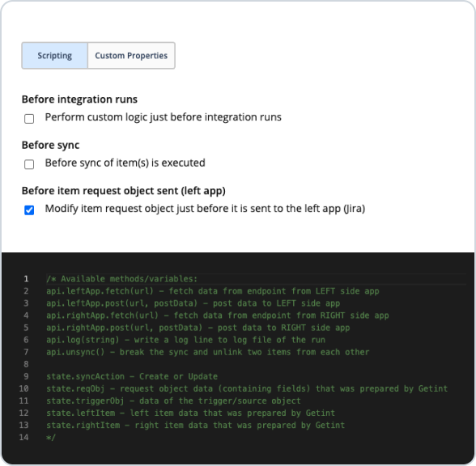
Task: Click the state.leftItem code line
Action: [x=190, y=413]
